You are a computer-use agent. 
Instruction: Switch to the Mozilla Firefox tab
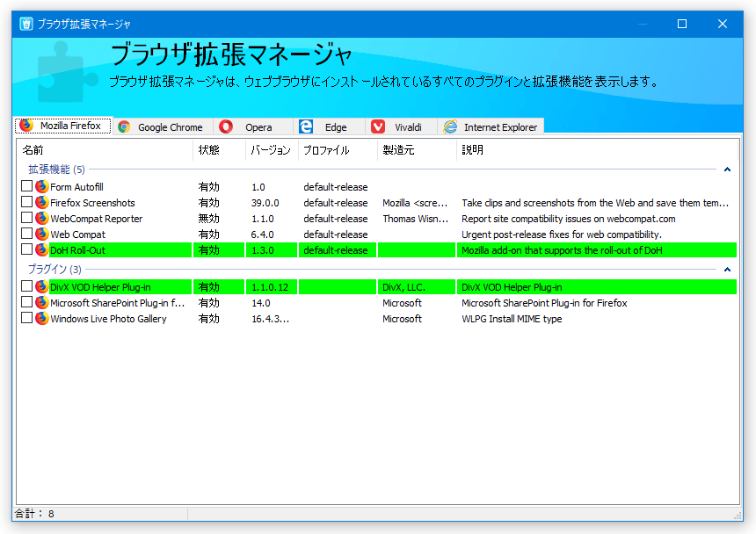click(x=63, y=126)
